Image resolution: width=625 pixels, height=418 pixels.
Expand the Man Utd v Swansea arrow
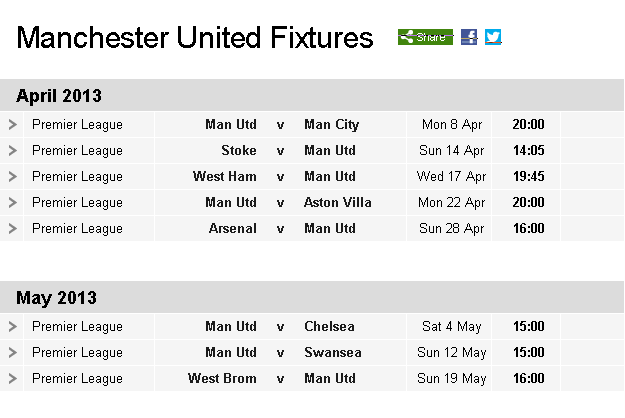point(12,352)
